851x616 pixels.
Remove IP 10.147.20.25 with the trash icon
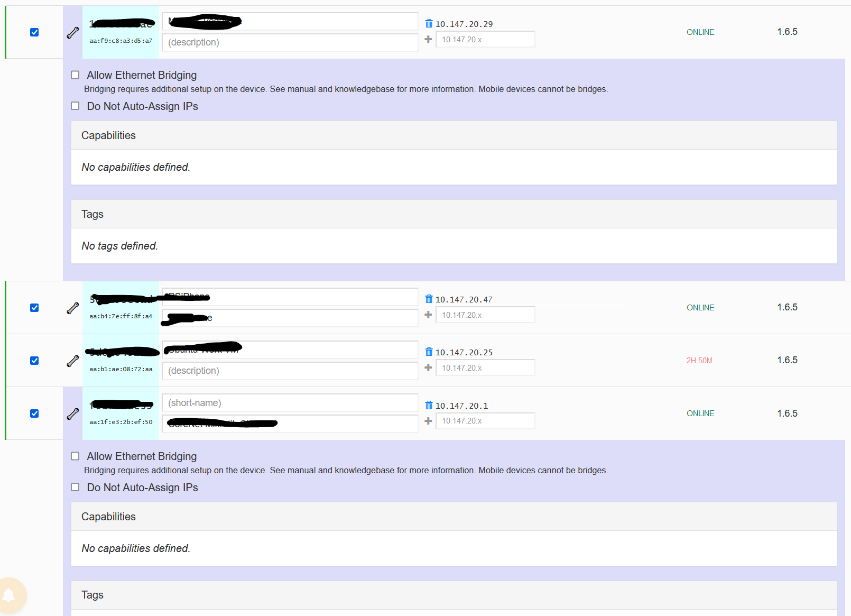click(428, 351)
